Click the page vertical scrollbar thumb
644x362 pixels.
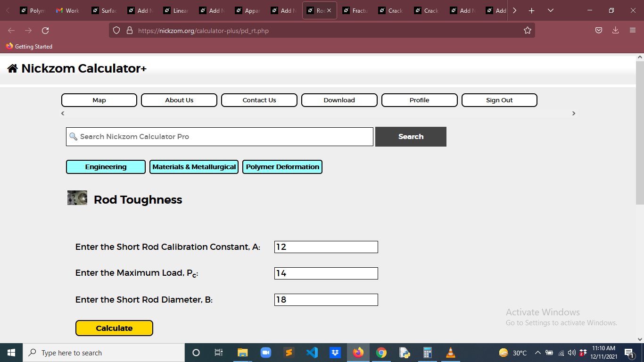[x=640, y=132]
